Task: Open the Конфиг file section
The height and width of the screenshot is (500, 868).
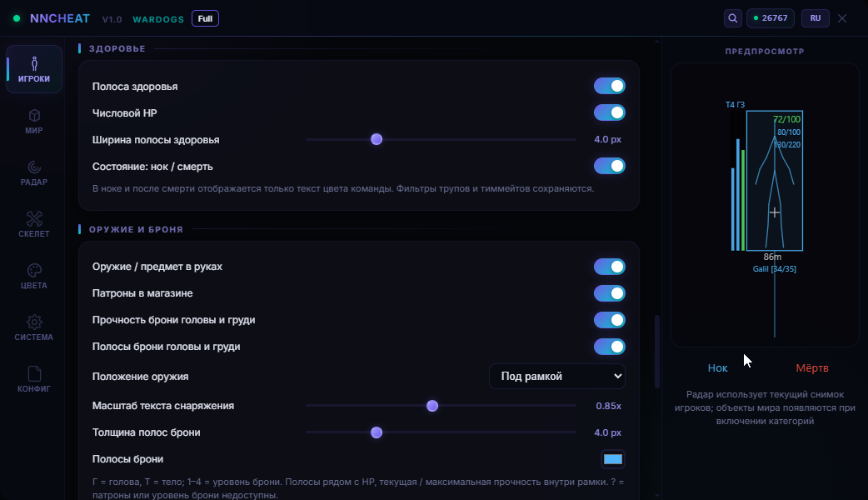Action: point(34,379)
